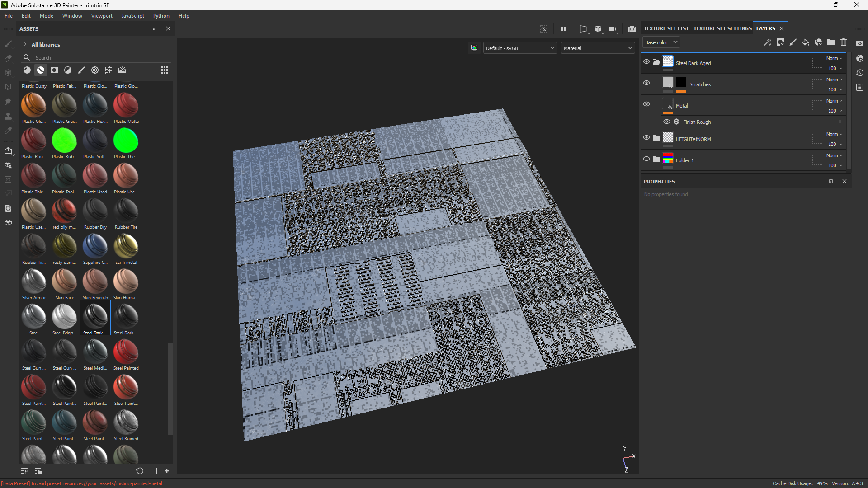Image resolution: width=868 pixels, height=488 pixels.
Task: Hide the HEIGHTetNORM folder
Action: [x=646, y=137]
